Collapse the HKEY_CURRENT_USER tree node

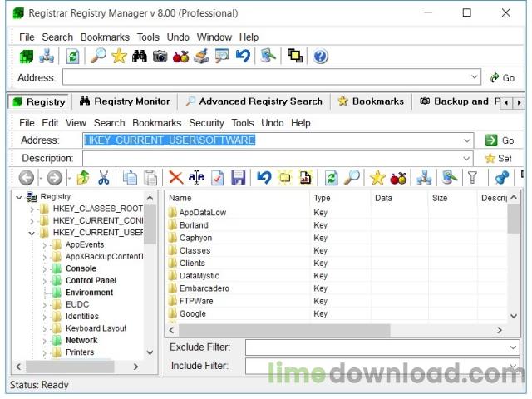(32, 233)
